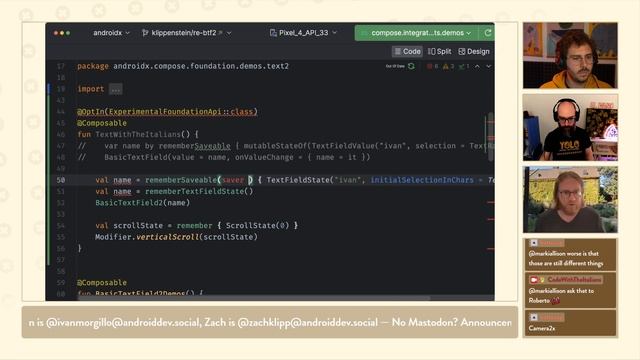
Task: Open the klippenstein/re-btf2 branch selector
Action: [187, 33]
